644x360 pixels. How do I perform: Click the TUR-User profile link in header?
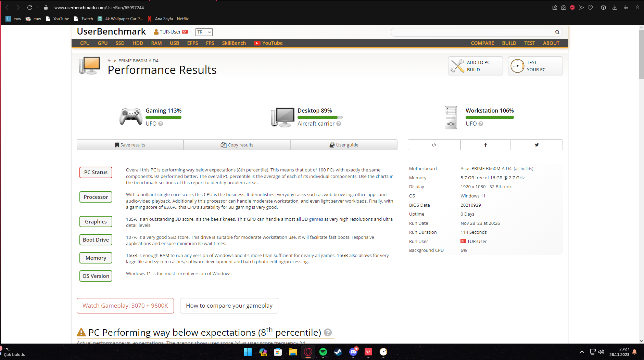[x=171, y=32]
